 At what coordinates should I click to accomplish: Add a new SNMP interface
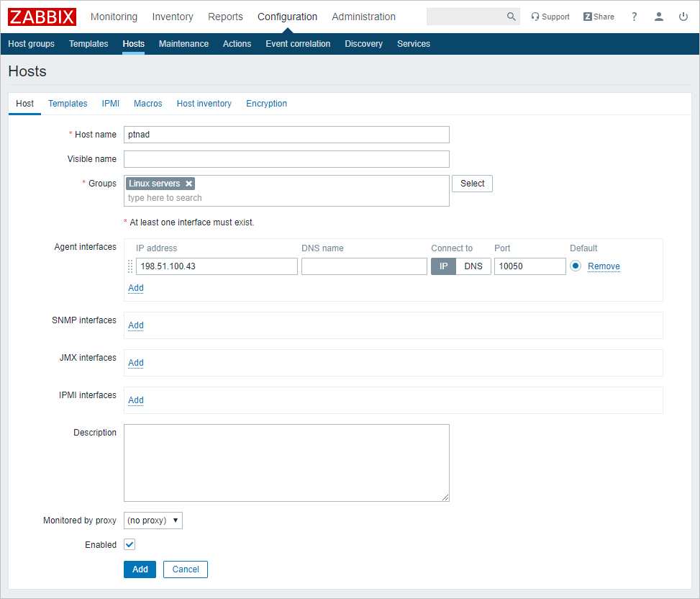pyautogui.click(x=135, y=325)
